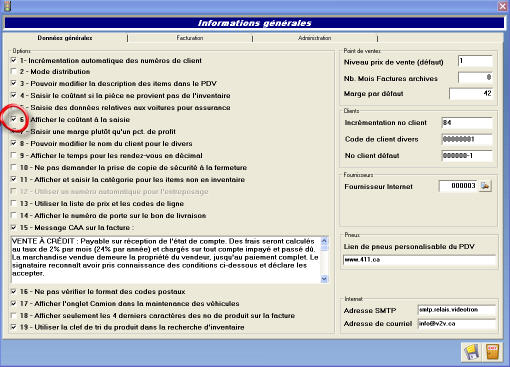Toggle option 15 Message CAA sur la facture

[14, 228]
